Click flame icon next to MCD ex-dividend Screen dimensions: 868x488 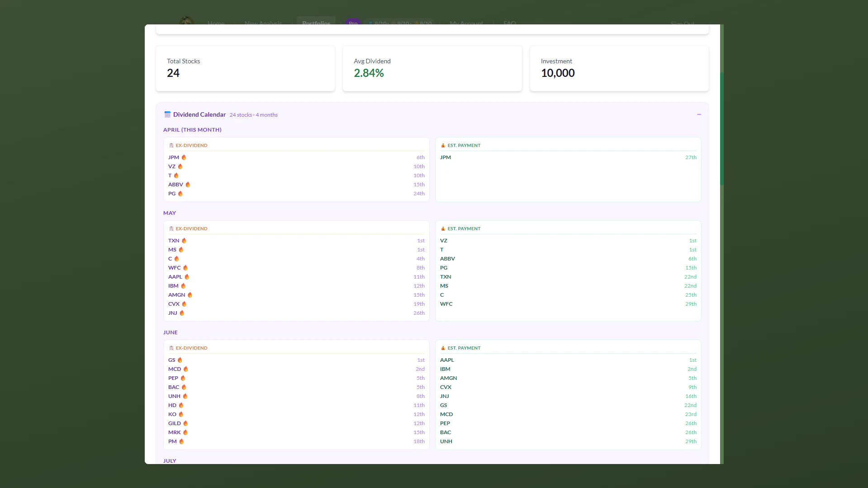click(x=185, y=369)
